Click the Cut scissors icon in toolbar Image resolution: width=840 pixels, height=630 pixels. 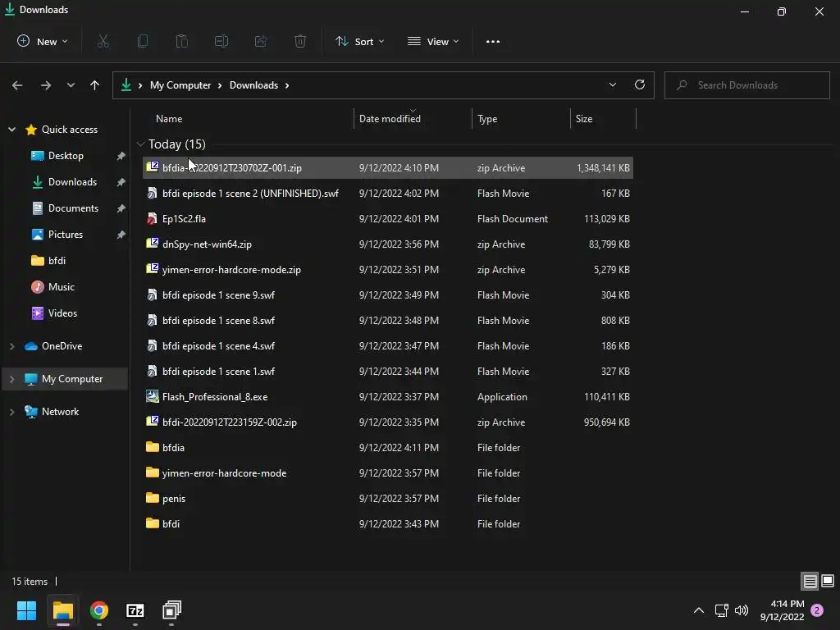(103, 41)
